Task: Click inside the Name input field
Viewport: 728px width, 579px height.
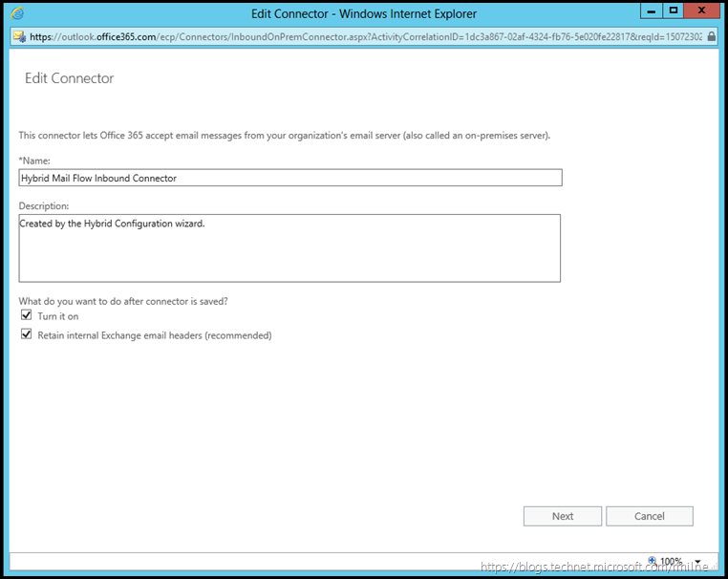Action: [289, 178]
